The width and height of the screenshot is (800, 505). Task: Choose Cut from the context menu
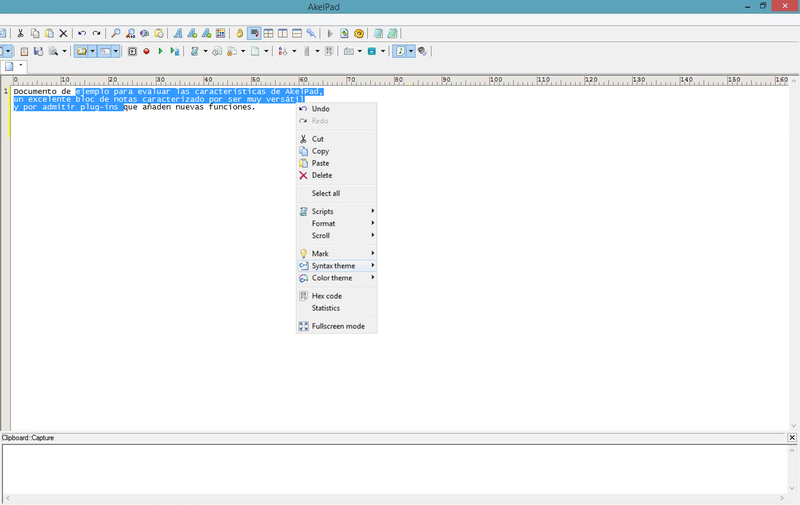point(337,139)
